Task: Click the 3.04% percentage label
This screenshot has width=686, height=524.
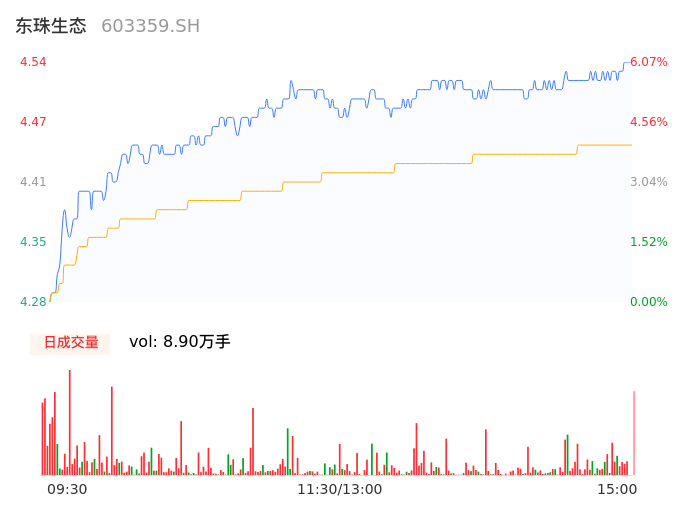Action: [x=648, y=182]
